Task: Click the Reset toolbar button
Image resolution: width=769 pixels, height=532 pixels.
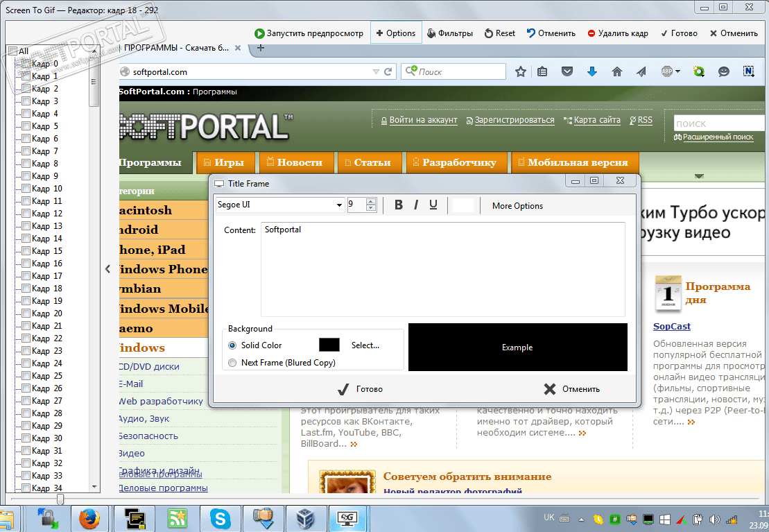Action: [500, 33]
